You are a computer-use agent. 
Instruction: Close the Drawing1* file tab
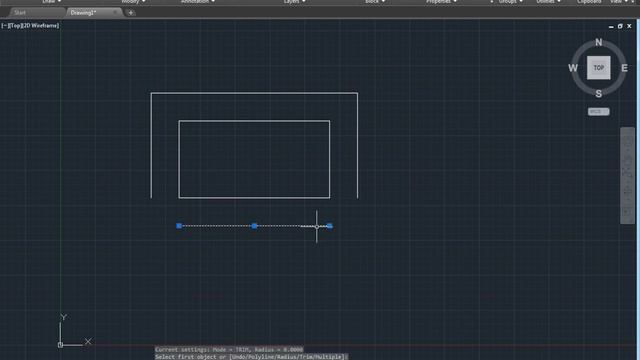pos(116,13)
